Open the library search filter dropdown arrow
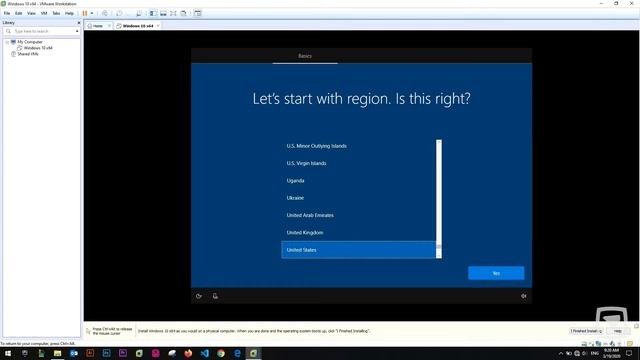 click(77, 31)
